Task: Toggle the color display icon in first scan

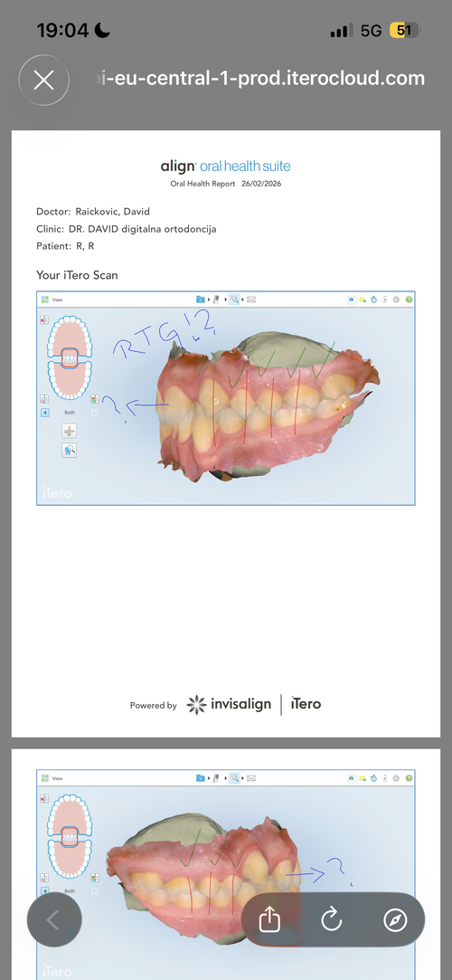Action: (x=94, y=399)
